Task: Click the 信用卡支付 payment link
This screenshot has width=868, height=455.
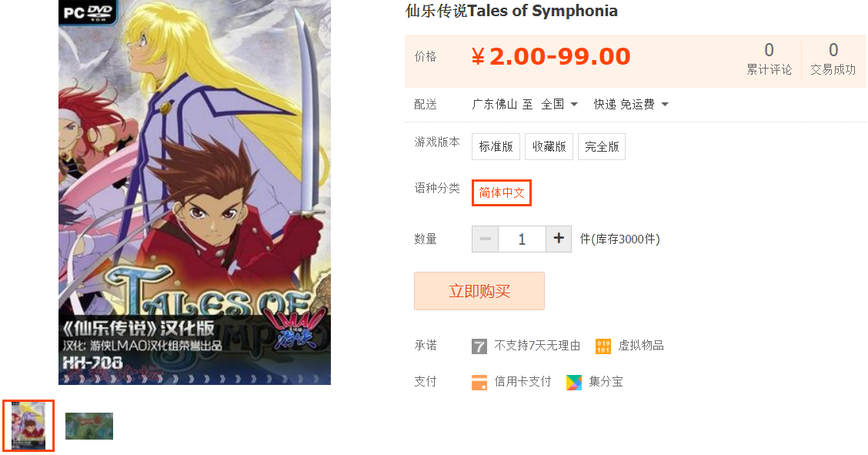Action: pos(522,381)
